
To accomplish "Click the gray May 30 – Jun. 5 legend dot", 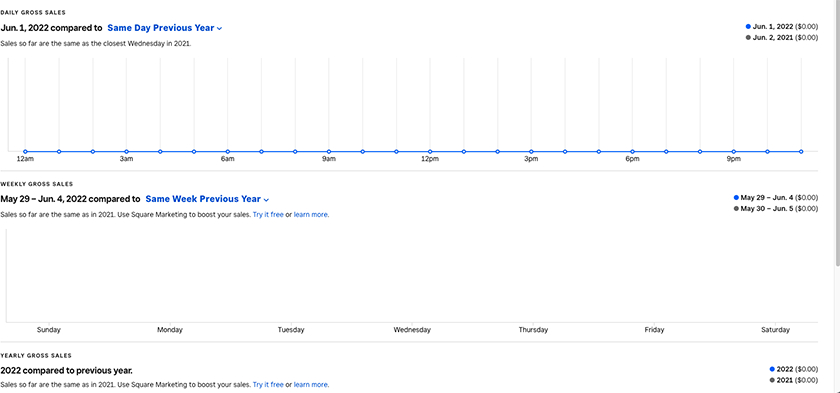I will click(x=736, y=208).
